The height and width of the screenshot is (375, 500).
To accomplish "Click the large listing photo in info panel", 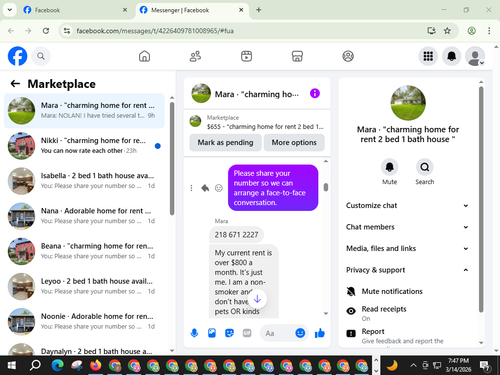I will (x=408, y=103).
